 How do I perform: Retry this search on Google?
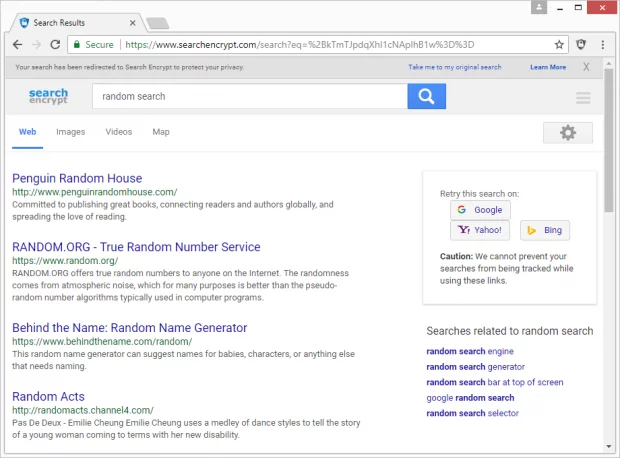coord(480,210)
